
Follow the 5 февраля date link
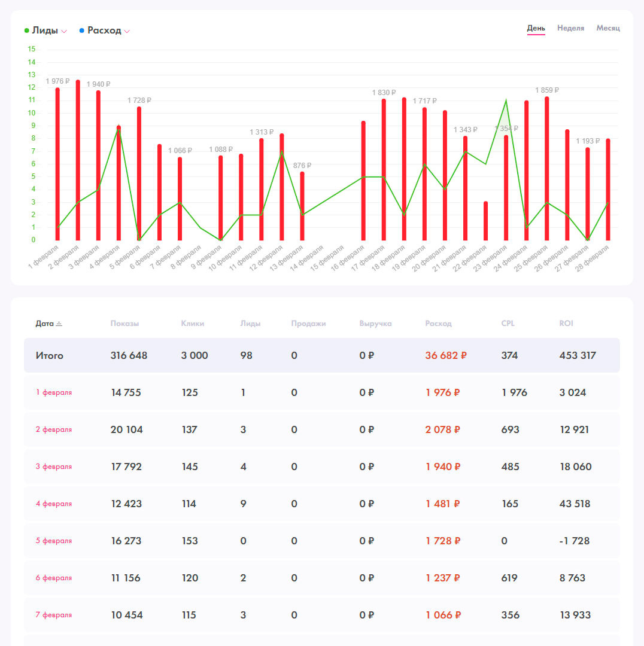[54, 541]
